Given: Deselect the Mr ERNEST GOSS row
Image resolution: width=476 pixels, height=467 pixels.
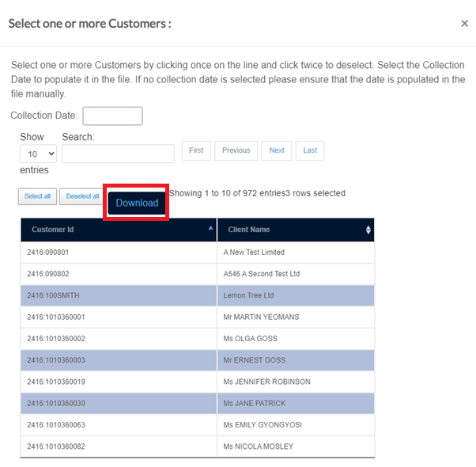Looking at the screenshot, I should tap(198, 360).
